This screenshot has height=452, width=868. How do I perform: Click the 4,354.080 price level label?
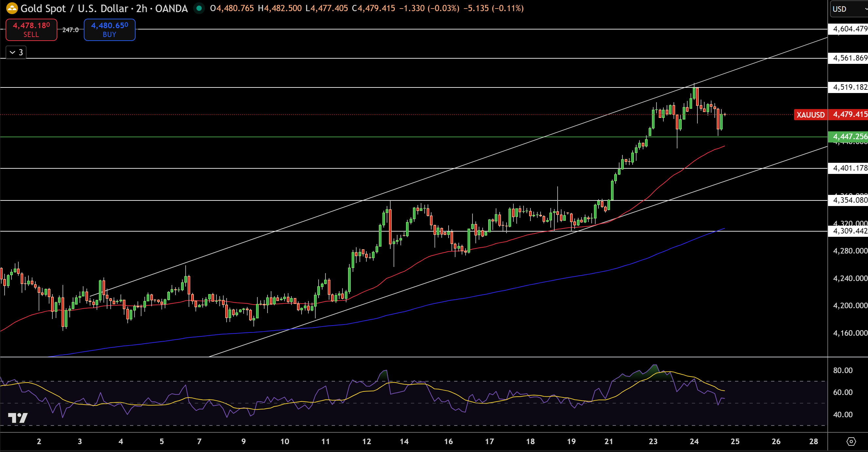(x=848, y=200)
